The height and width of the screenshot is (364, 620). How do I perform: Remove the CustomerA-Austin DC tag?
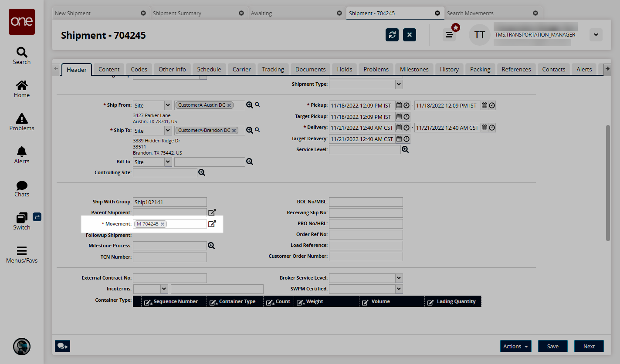(229, 105)
